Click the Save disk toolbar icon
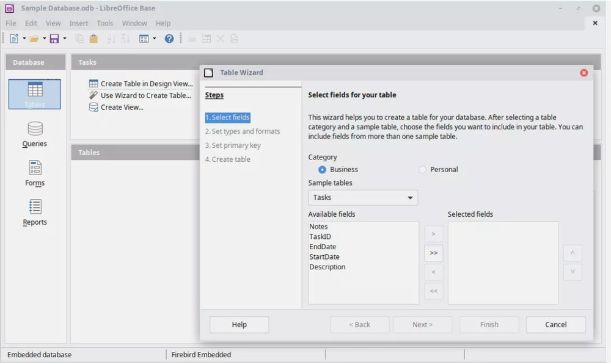The height and width of the screenshot is (364, 611). click(54, 38)
